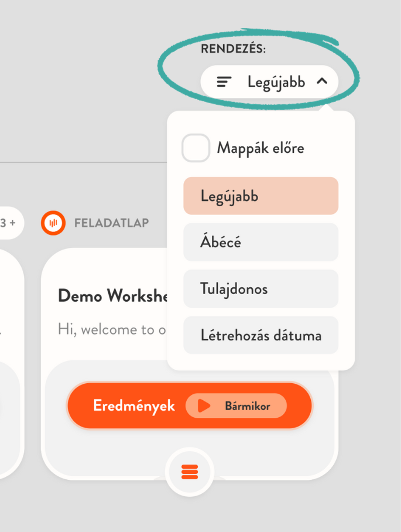Click the play triangle icon next to Bármikor
The width and height of the screenshot is (401, 532).
coord(204,406)
